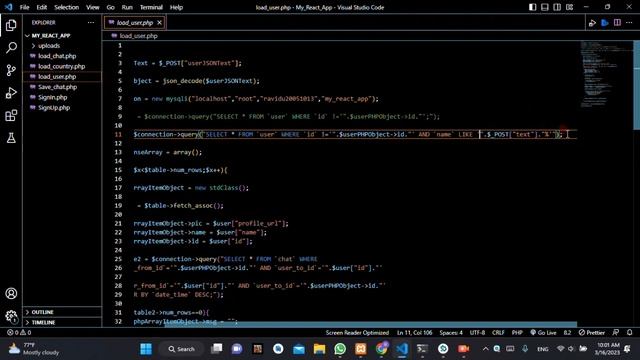Open the Extensions view
Viewport: 640px width, 360px height.
point(11,116)
